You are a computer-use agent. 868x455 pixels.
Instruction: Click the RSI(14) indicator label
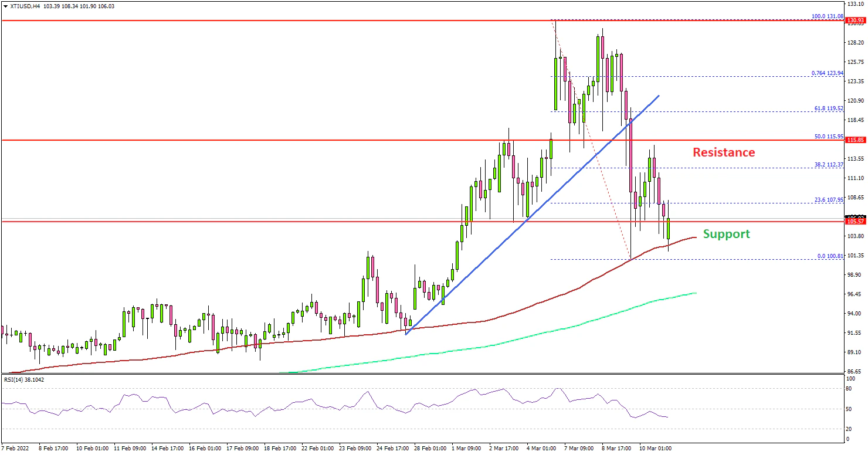tap(23, 379)
